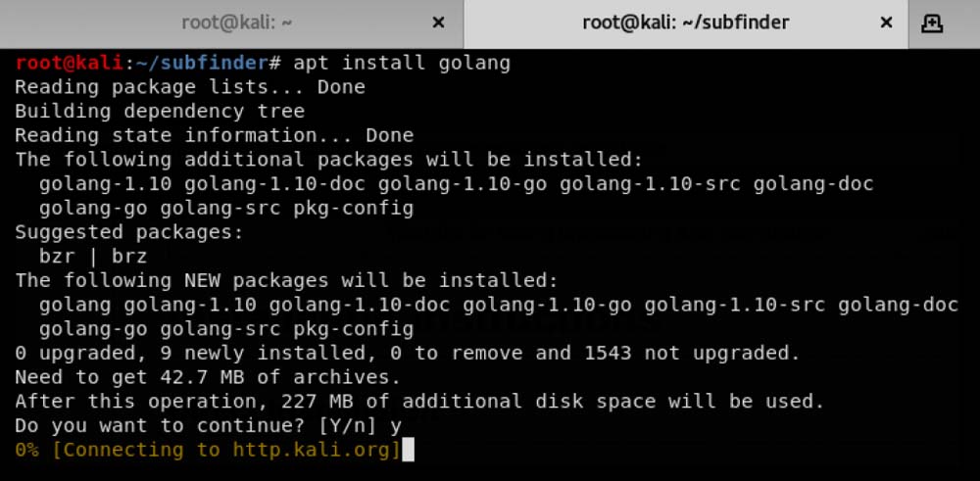Click the 'Building dependency tree' line

point(159,111)
